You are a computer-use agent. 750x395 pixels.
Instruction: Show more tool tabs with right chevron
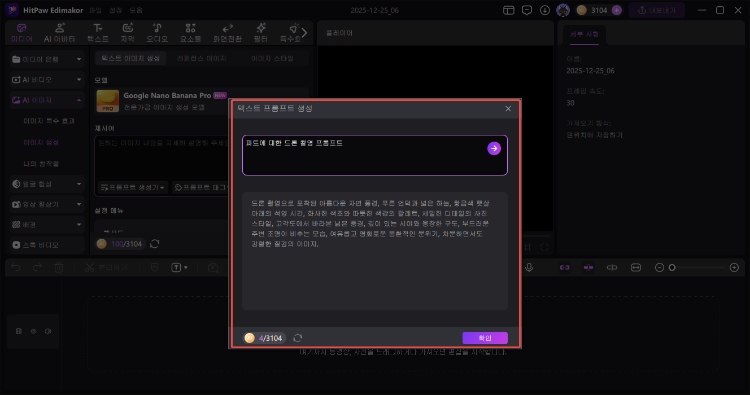pyautogui.click(x=304, y=33)
